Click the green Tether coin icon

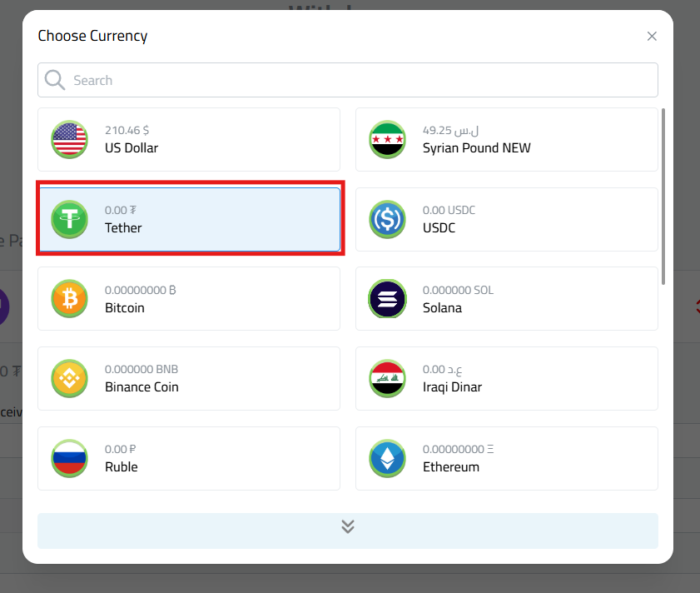[x=69, y=219]
